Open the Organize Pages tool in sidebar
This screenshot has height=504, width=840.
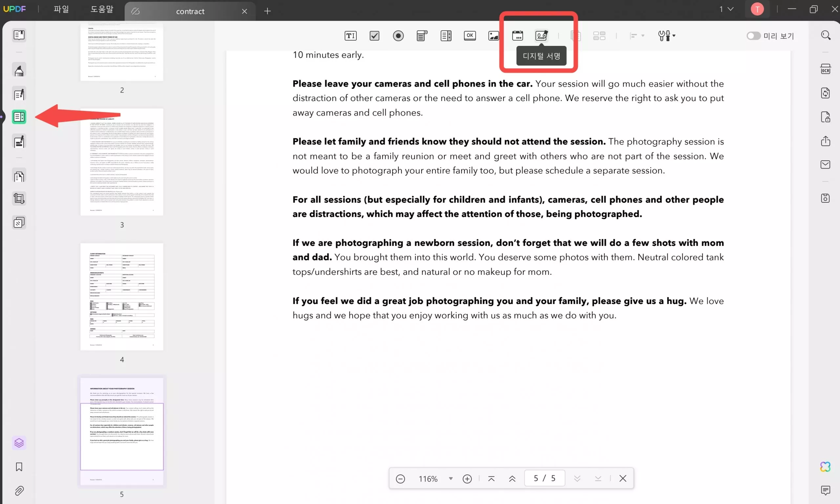coord(19,176)
